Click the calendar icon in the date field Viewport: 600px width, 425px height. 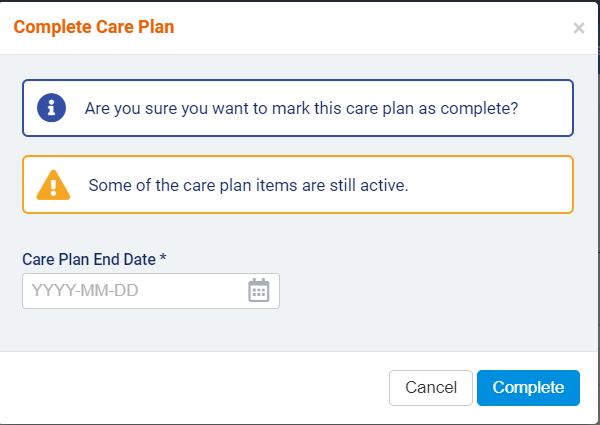point(259,291)
